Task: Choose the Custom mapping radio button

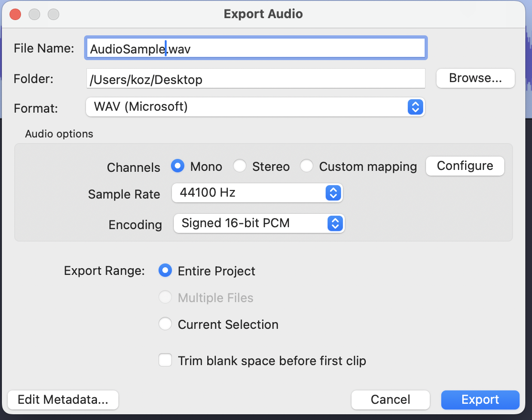Action: (307, 166)
